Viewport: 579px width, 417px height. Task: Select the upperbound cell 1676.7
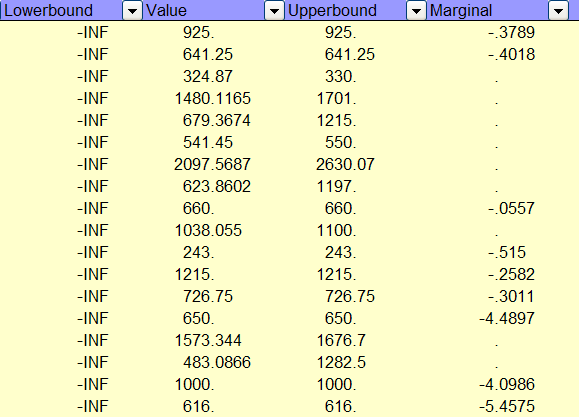tap(341, 341)
